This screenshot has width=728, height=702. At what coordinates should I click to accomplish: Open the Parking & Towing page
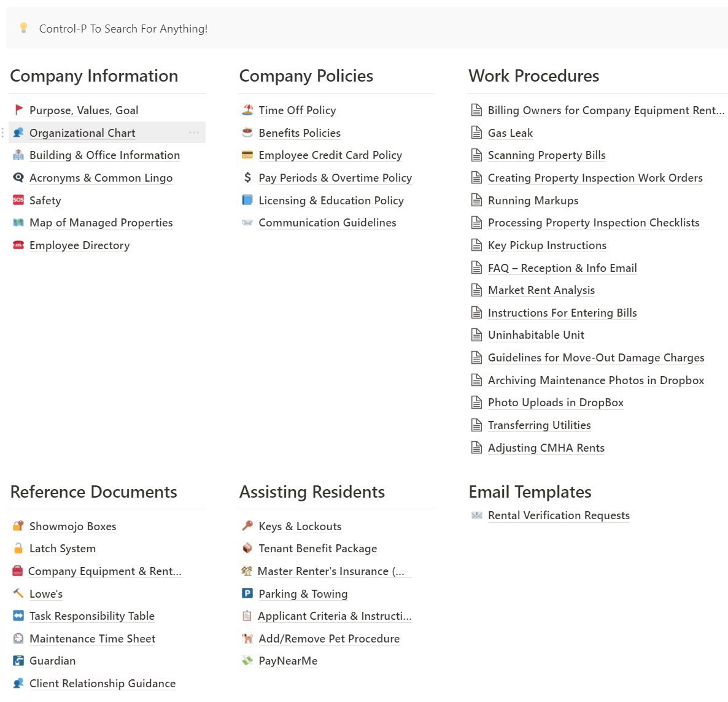[303, 593]
